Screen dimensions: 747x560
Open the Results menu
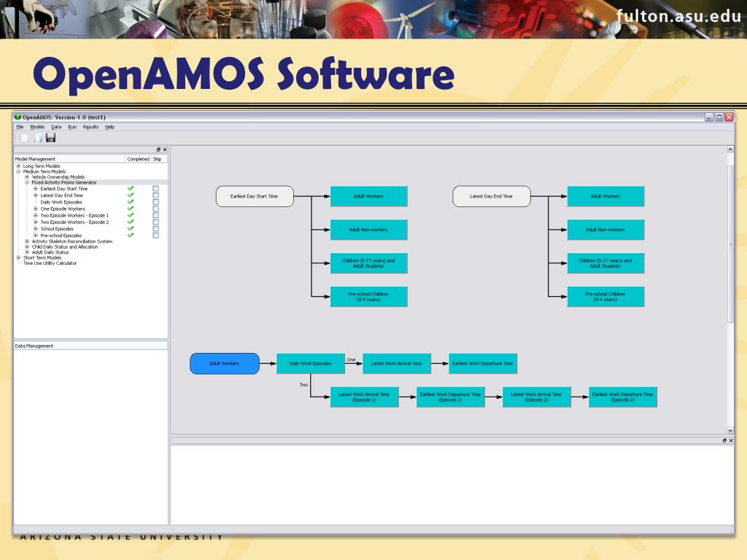point(90,127)
